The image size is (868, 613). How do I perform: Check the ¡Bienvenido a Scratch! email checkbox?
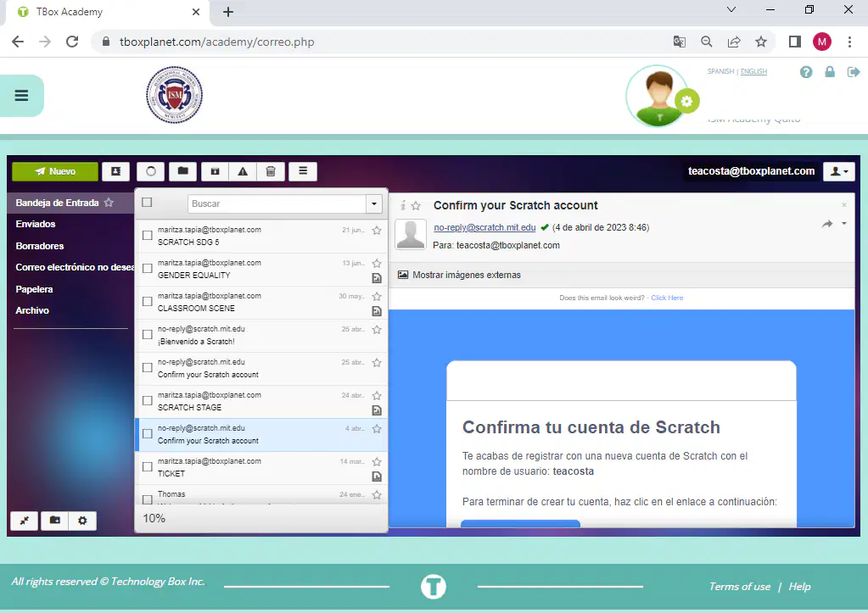[x=148, y=335]
